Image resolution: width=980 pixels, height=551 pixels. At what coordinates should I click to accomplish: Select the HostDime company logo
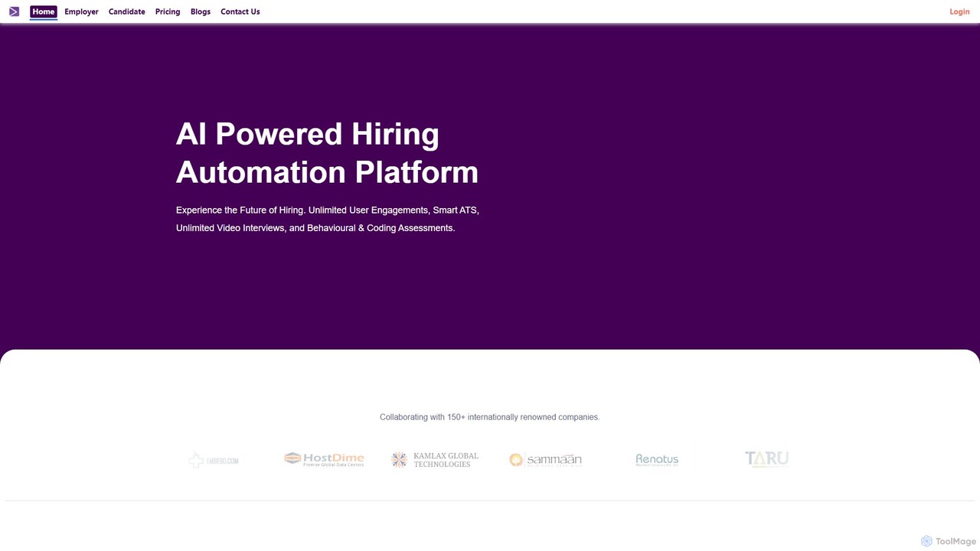(324, 459)
